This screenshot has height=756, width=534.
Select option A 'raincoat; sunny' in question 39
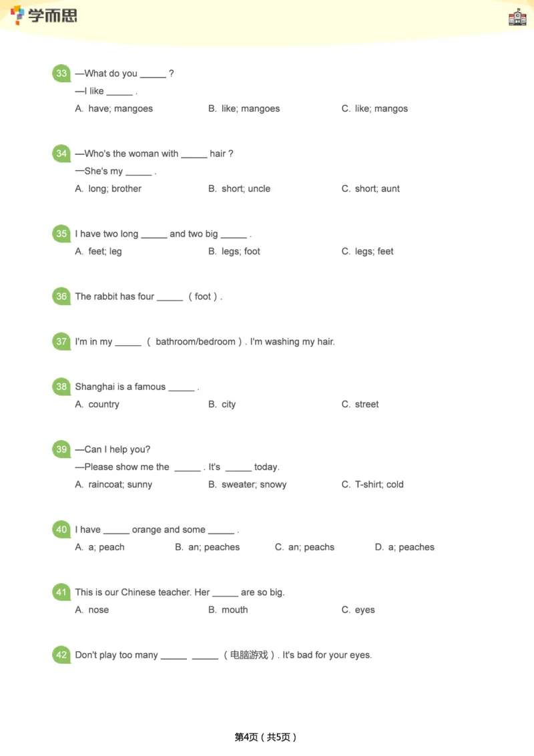pos(113,485)
